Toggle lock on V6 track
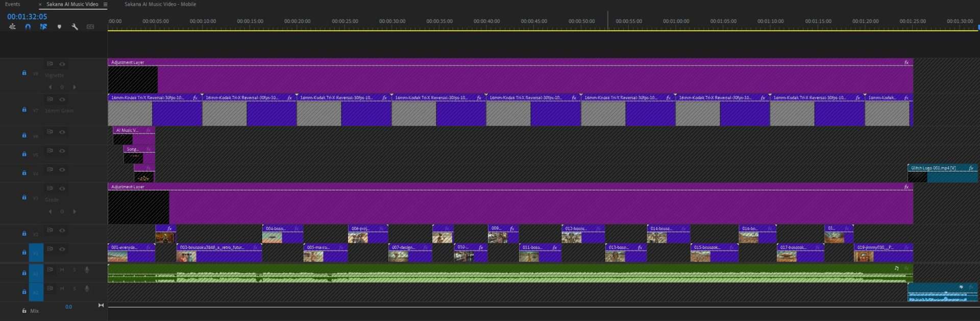The image size is (980, 321). click(x=24, y=135)
